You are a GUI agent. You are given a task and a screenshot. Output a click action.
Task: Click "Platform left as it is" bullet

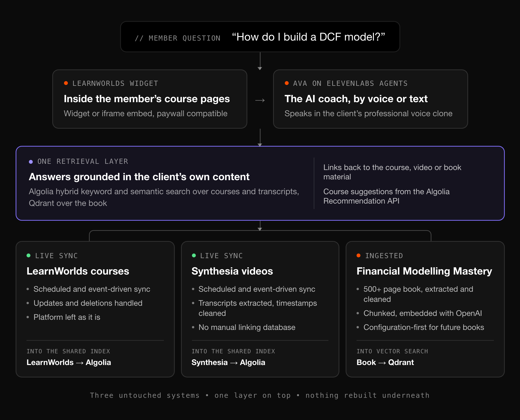coord(67,317)
